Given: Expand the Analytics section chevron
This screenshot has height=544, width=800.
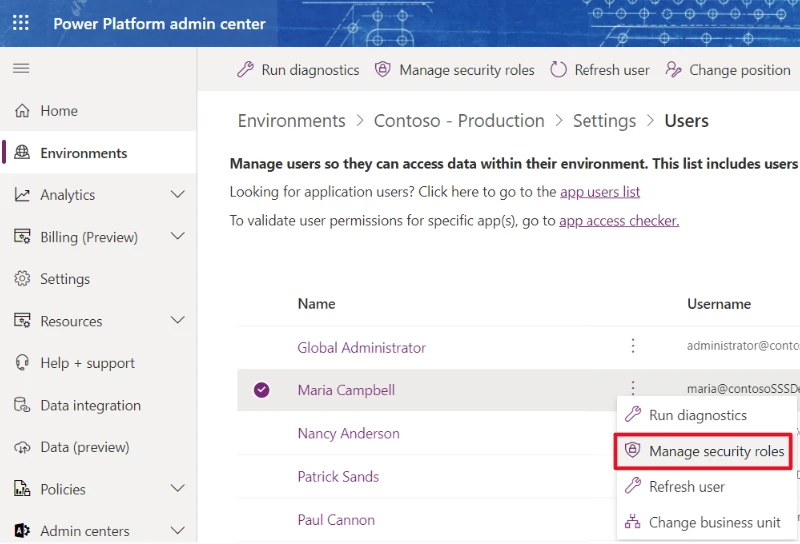Looking at the screenshot, I should (x=178, y=194).
